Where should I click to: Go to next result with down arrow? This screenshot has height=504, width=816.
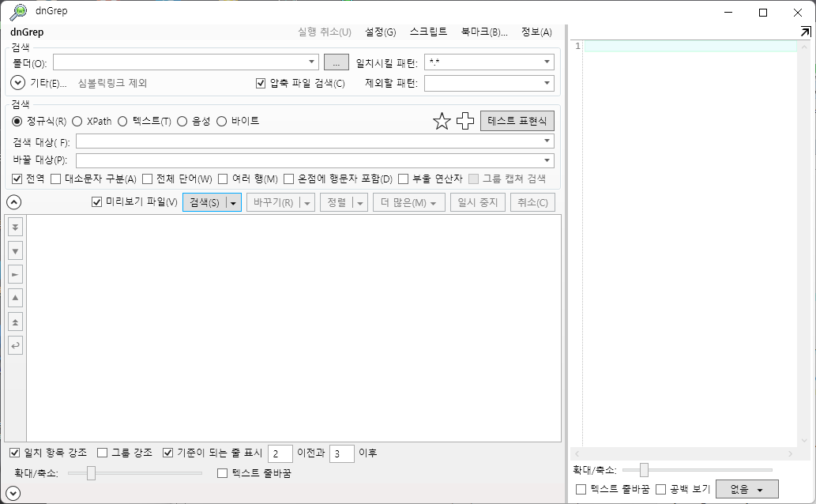click(15, 251)
